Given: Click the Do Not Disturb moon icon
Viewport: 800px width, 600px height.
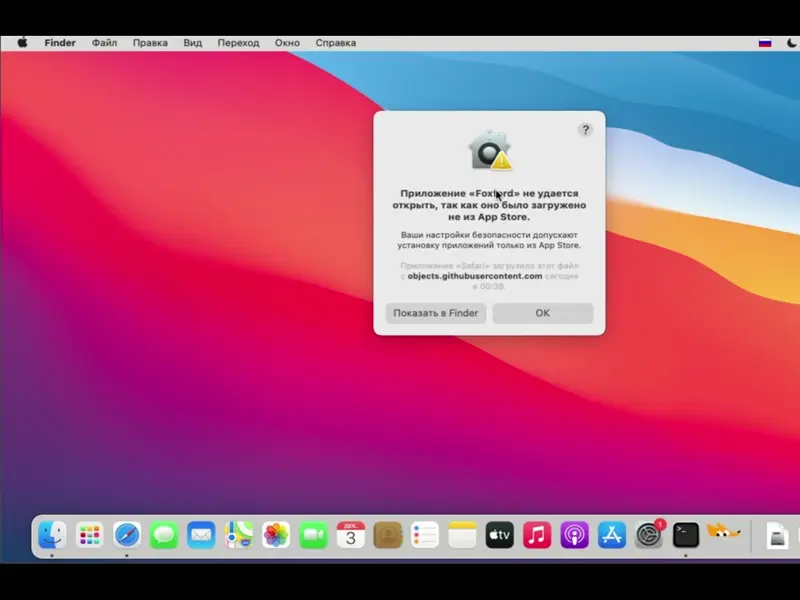Looking at the screenshot, I should (x=791, y=43).
